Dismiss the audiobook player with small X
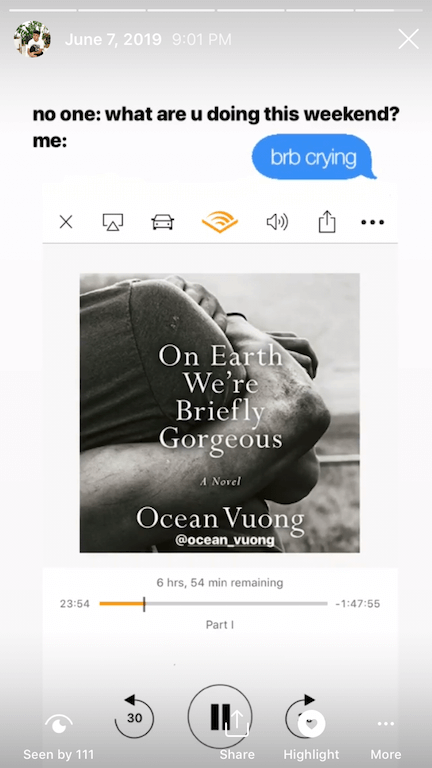 click(66, 222)
